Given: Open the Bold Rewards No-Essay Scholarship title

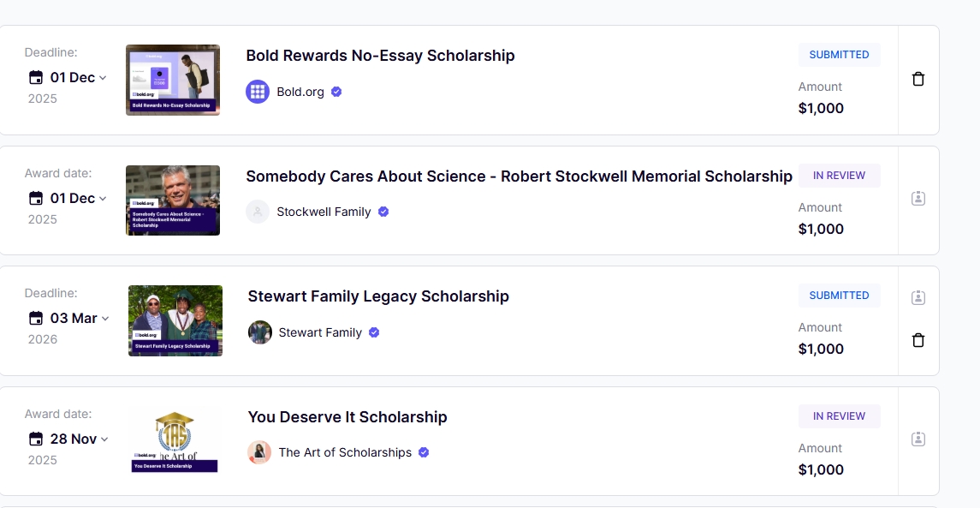Looking at the screenshot, I should pos(380,56).
